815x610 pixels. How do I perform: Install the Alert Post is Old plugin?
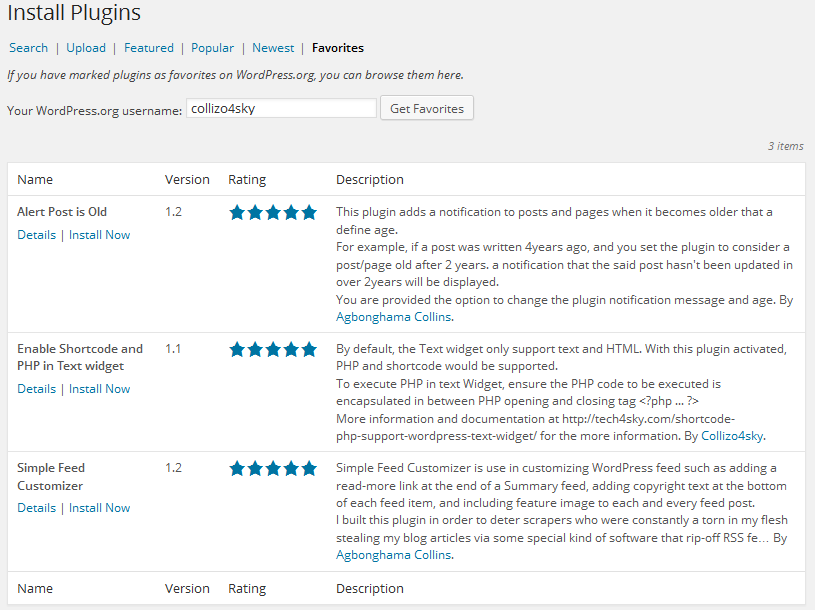99,235
